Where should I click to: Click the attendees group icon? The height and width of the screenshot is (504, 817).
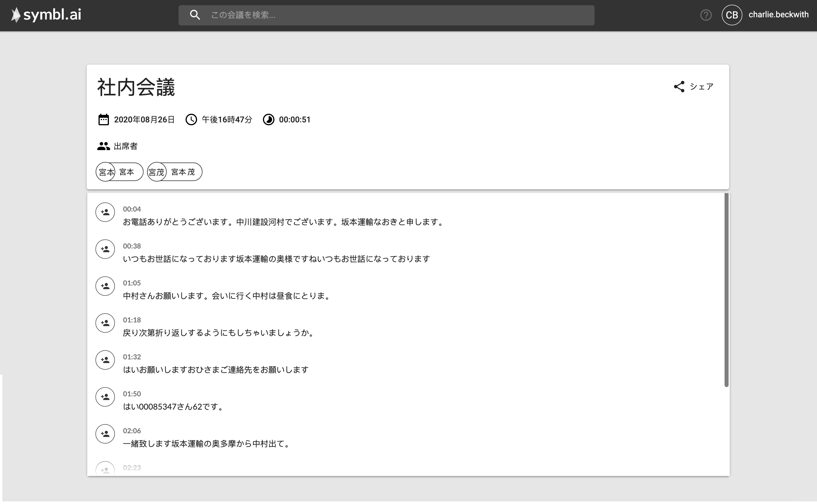[104, 146]
